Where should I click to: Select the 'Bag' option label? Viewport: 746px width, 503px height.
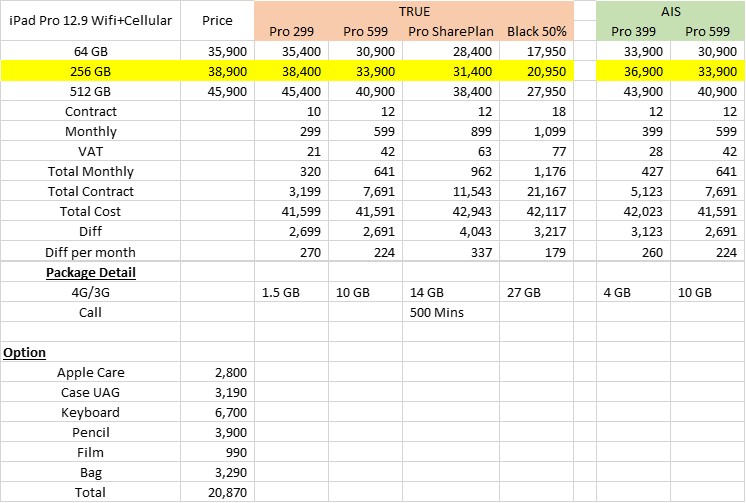90,472
